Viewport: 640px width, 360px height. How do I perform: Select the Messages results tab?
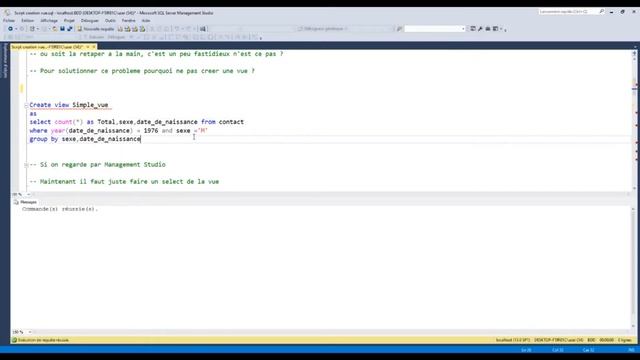click(25, 202)
